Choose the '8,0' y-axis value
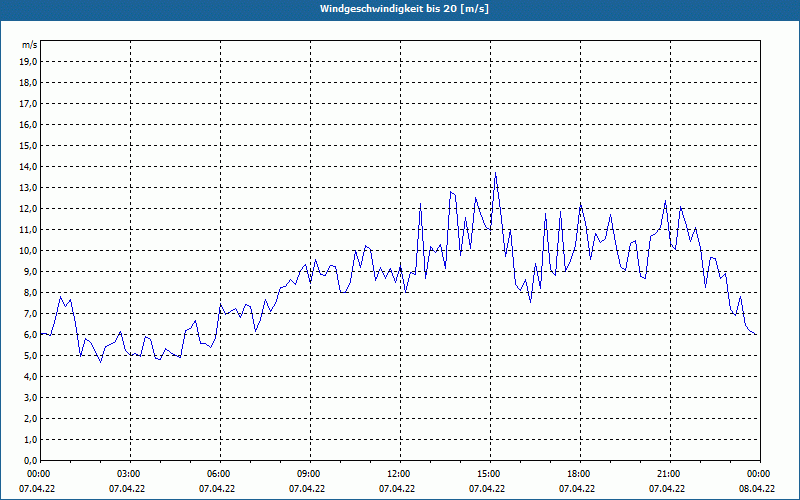The width and height of the screenshot is (800, 500). coord(31,292)
